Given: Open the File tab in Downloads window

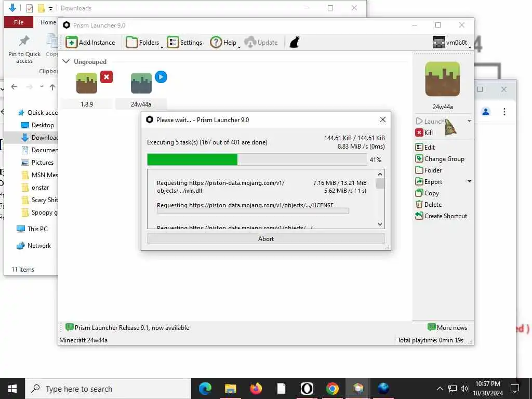Looking at the screenshot, I should [x=19, y=22].
